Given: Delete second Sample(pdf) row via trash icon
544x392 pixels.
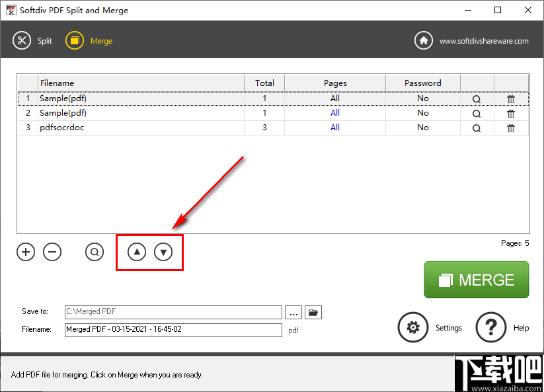Looking at the screenshot, I should 511,114.
